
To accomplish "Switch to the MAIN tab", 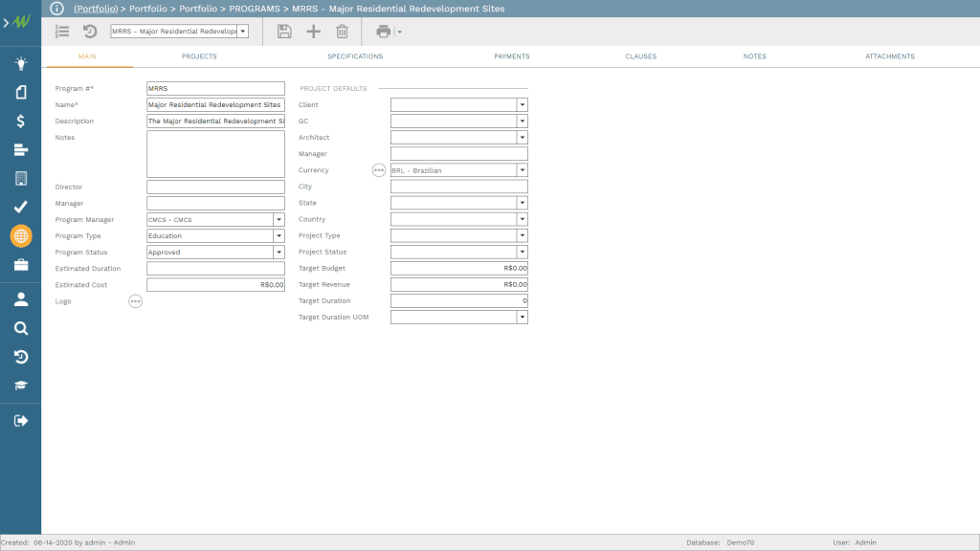I will pyautogui.click(x=87, y=56).
